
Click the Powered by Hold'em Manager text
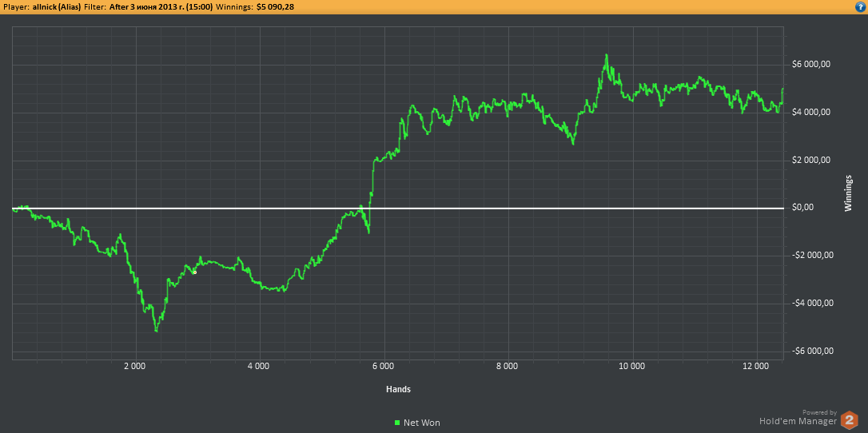tap(798, 417)
